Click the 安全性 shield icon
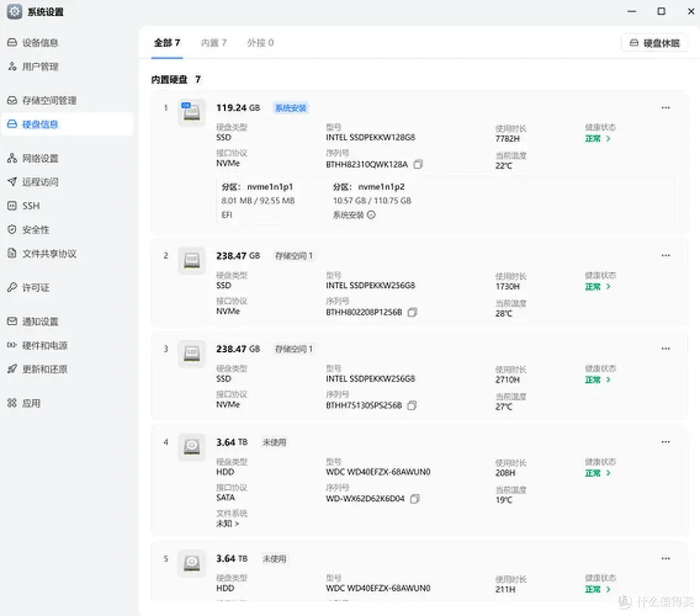 12,230
